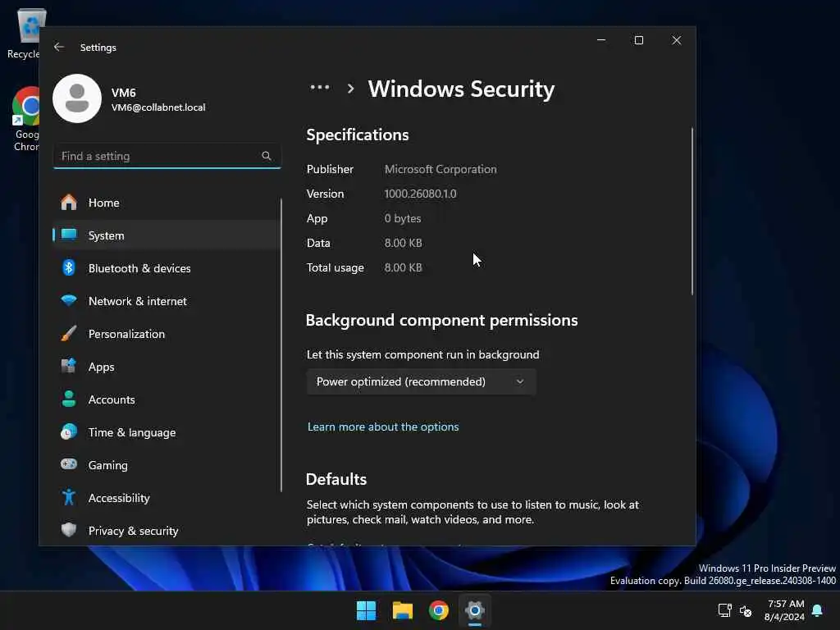
Task: Click the Accessibility figure icon
Action: click(69, 498)
